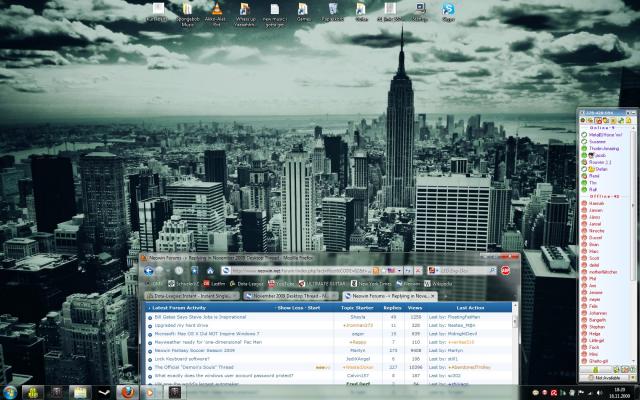
Task: Go back with Firefox back arrow
Action: (x=149, y=270)
